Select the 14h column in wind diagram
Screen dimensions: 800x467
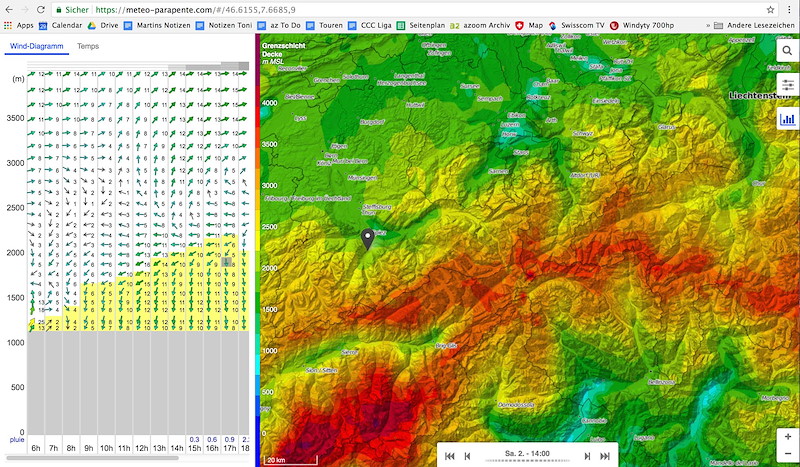[x=177, y=448]
